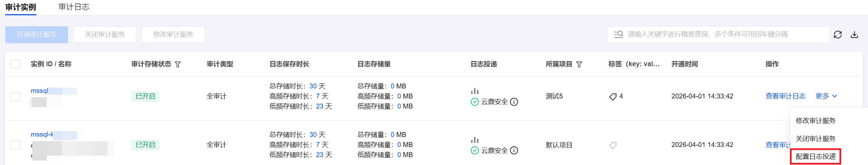Check the second mssql-k instance row checkbox
The width and height of the screenshot is (868, 165).
pyautogui.click(x=15, y=145)
